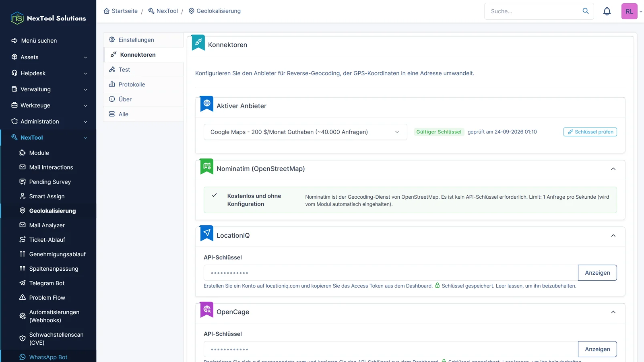Click the Ticket-Ablauf sidebar icon
644x362 pixels.
click(23, 240)
